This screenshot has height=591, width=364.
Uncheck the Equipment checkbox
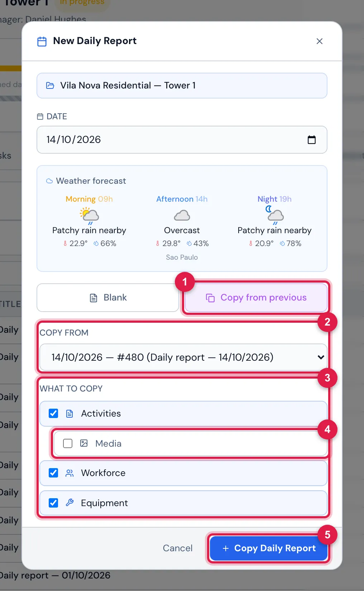click(x=53, y=503)
